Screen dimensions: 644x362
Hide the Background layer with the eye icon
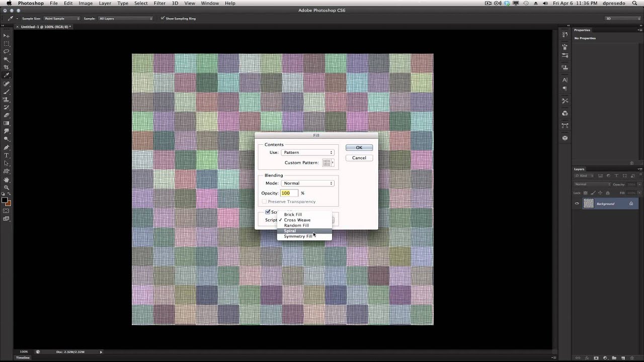[x=577, y=204]
